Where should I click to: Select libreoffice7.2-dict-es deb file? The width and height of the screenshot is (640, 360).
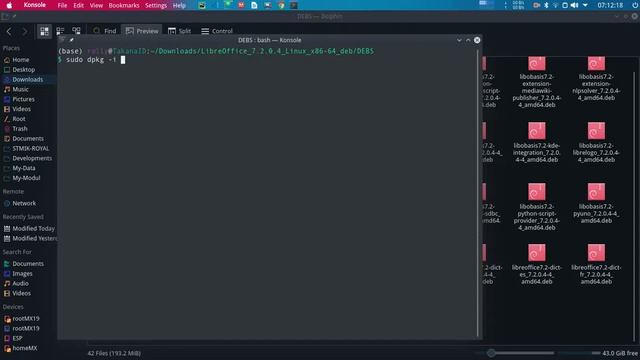coord(537,264)
